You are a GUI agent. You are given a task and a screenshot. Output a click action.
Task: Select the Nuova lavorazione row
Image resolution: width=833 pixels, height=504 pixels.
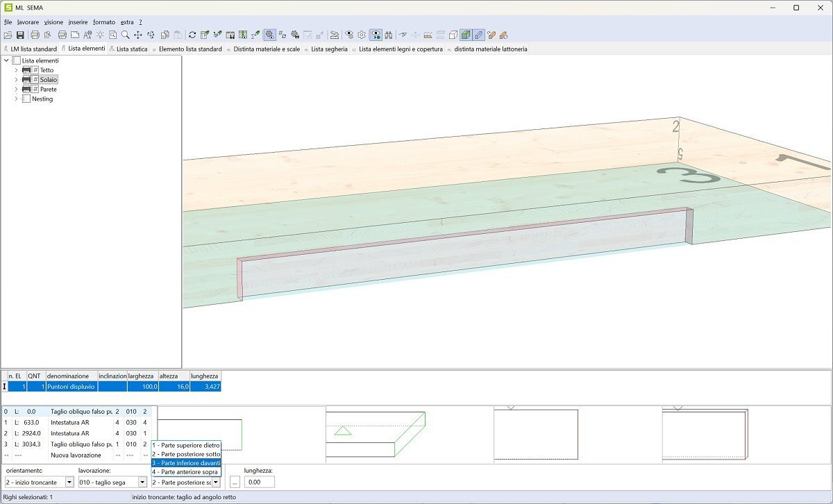point(75,455)
